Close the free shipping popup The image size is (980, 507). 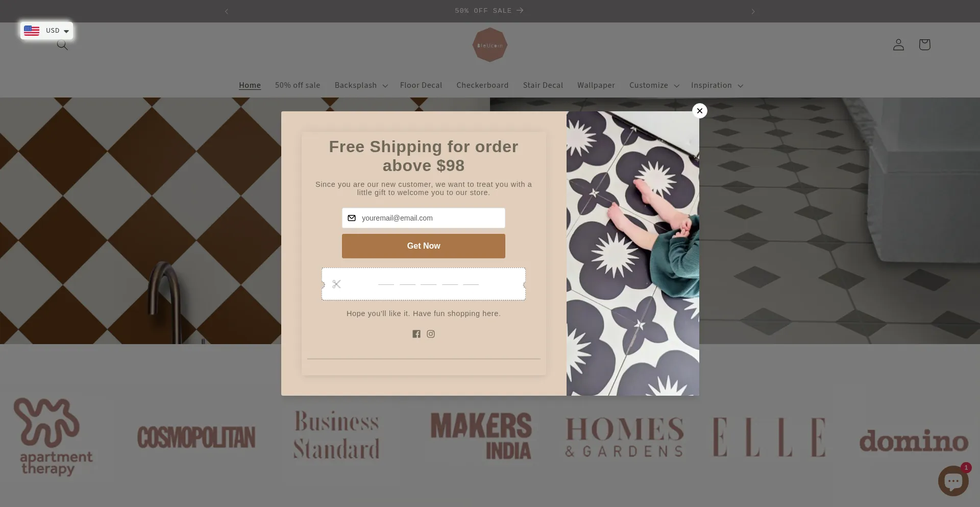(x=699, y=111)
